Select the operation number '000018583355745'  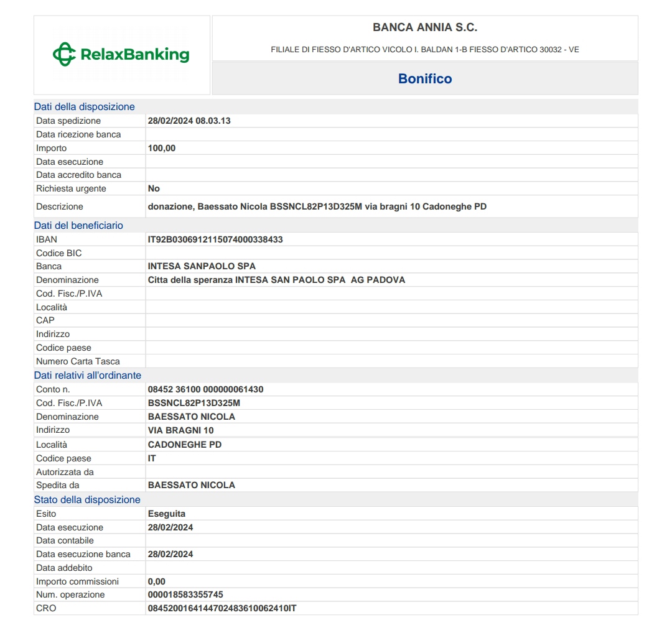point(185,594)
